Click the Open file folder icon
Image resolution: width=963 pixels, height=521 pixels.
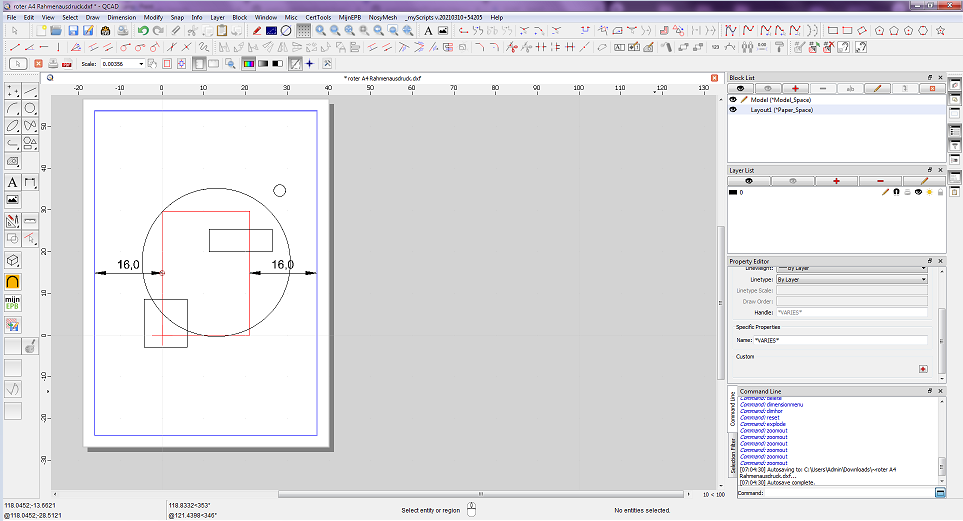56,31
